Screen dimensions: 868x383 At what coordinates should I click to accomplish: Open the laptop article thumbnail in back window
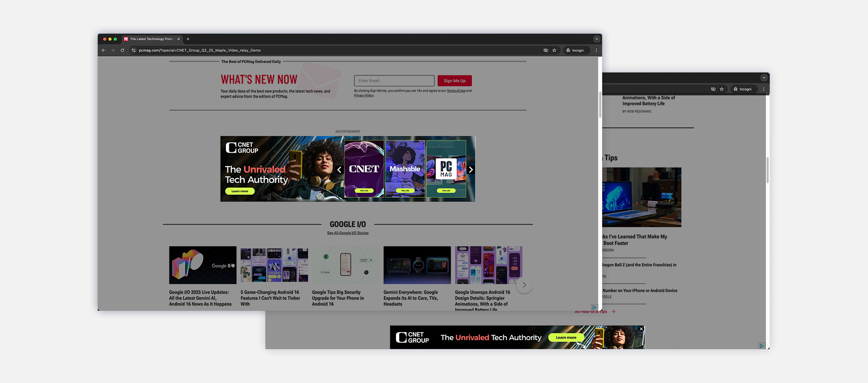[642, 197]
